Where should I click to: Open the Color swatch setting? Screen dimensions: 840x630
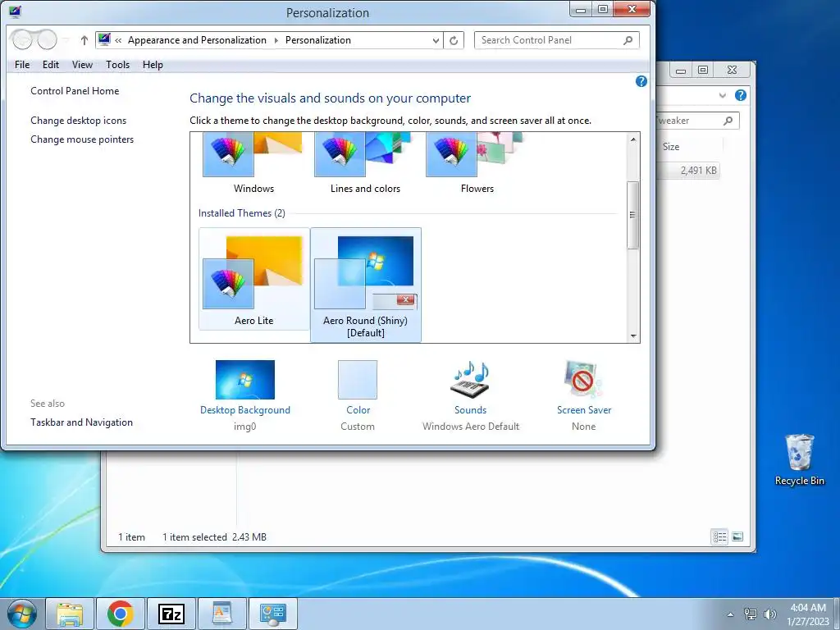[358, 379]
